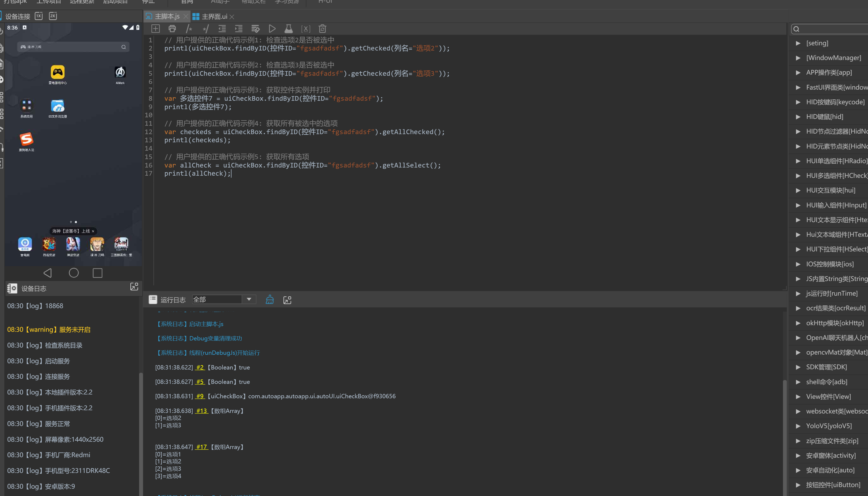Switch device view to 1X scale
The image size is (868, 496).
(39, 16)
